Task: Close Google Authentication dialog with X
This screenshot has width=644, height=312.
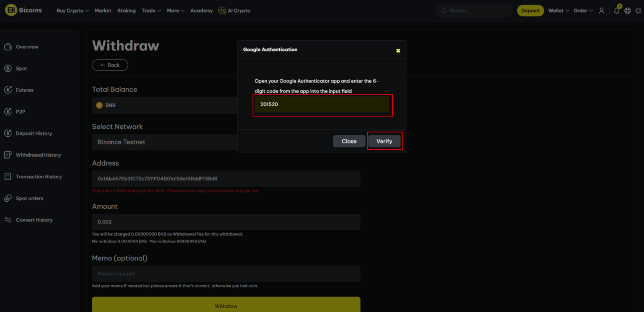Action: pos(398,51)
